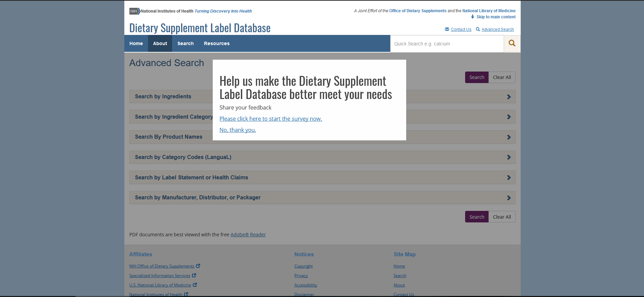This screenshot has width=644, height=297.
Task: Click the magnifier icon beside Advanced Search
Action: pos(478,29)
